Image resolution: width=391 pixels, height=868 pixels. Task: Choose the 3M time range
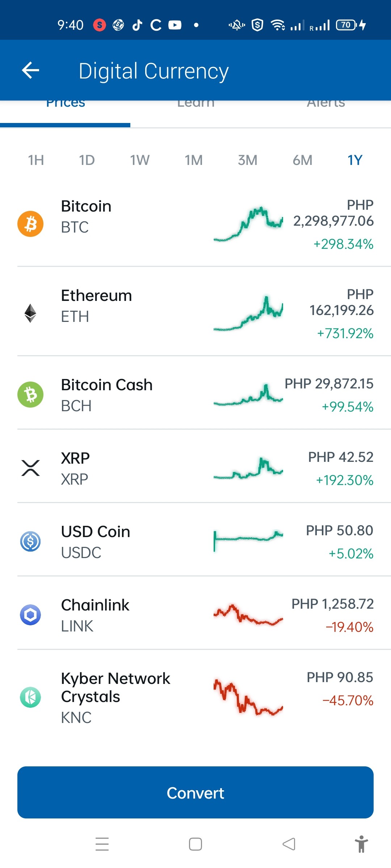248,160
